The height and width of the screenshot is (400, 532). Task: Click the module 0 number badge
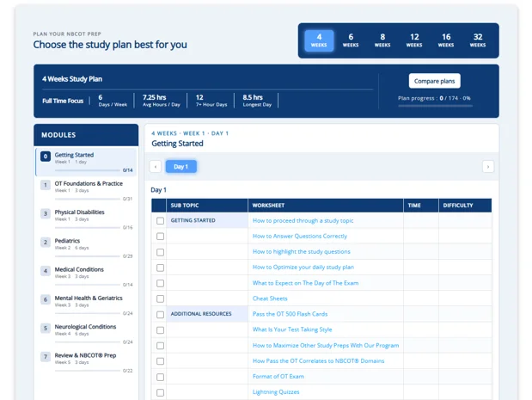pos(46,157)
